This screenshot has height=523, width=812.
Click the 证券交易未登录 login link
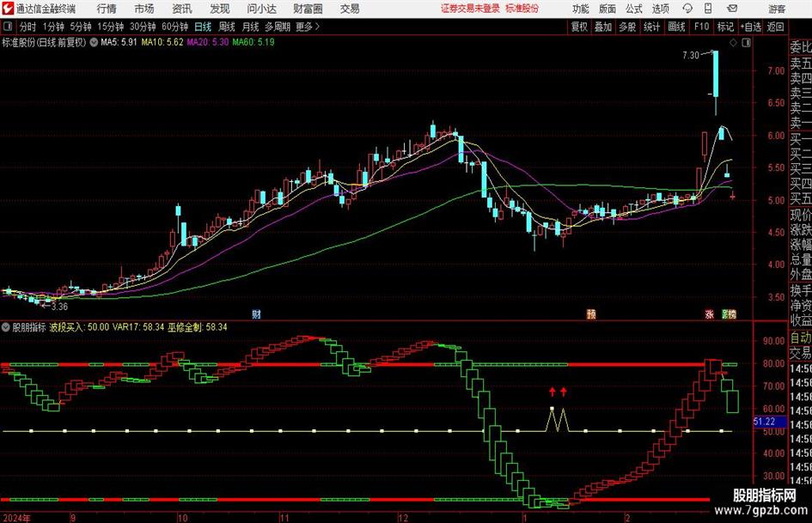click(470, 9)
